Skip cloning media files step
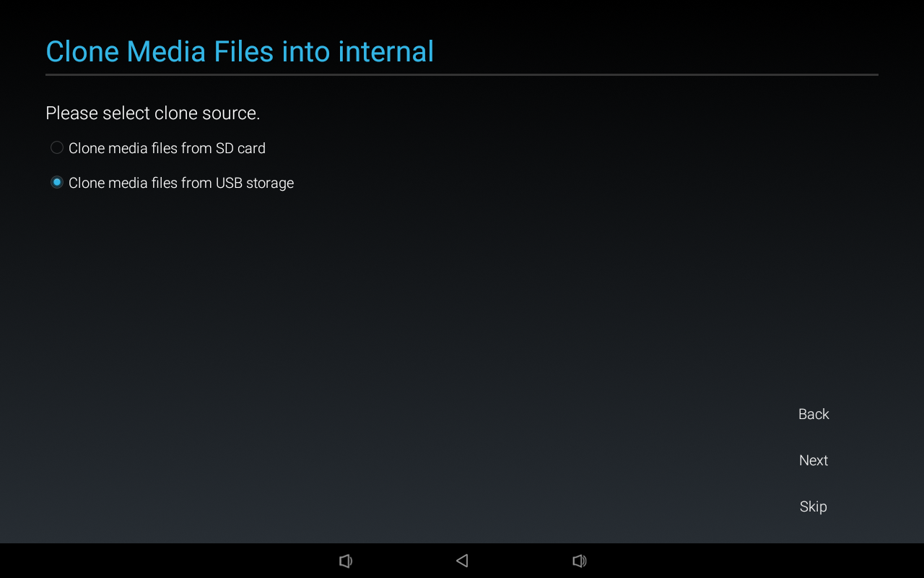The width and height of the screenshot is (924, 578). (x=814, y=506)
